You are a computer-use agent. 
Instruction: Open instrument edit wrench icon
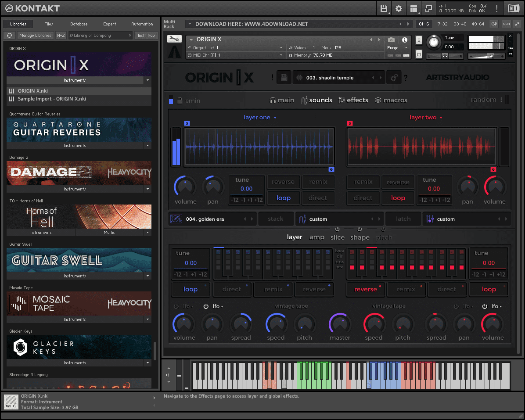174,39
